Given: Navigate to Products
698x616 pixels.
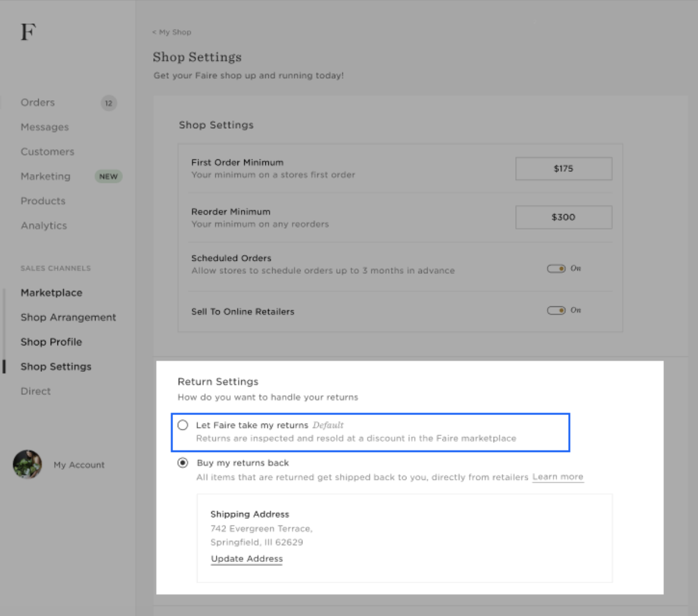Looking at the screenshot, I should point(43,201).
